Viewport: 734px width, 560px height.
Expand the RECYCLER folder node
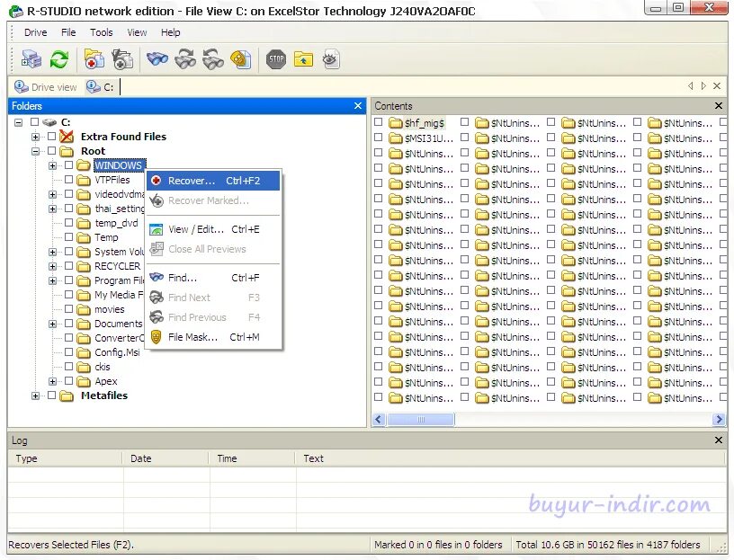pos(52,267)
